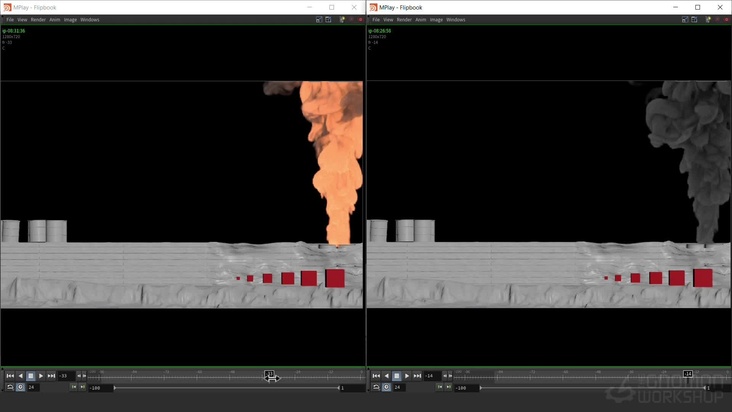Click current frame field showing -33
The height and width of the screenshot is (412, 732).
67,376
